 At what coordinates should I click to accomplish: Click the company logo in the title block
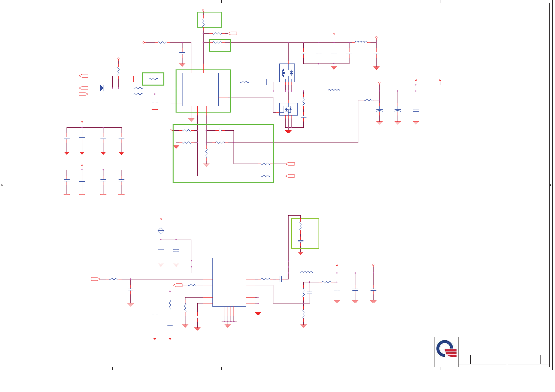coord(447,349)
